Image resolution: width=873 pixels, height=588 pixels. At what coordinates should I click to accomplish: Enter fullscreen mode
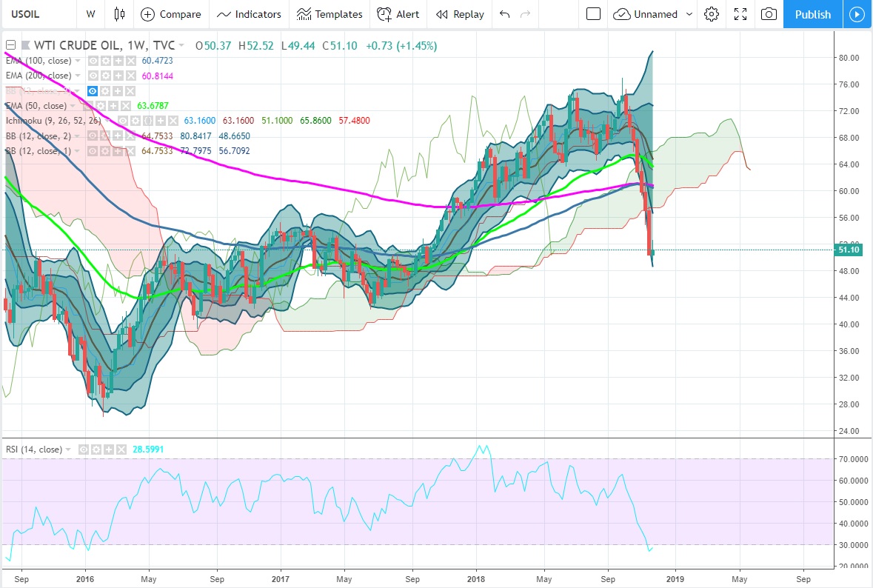pyautogui.click(x=740, y=14)
